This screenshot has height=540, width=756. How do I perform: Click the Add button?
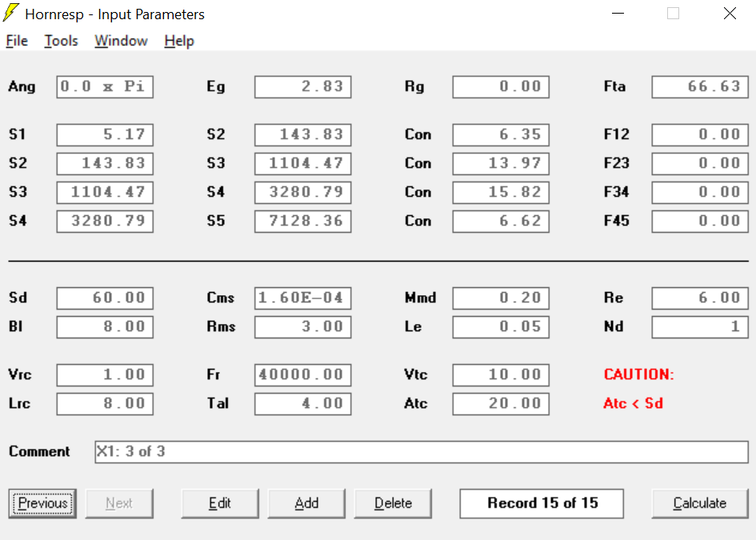pyautogui.click(x=306, y=503)
